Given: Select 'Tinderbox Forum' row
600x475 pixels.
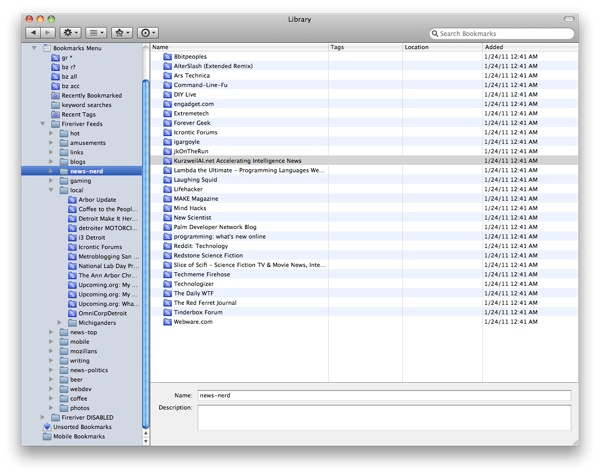Looking at the screenshot, I should point(364,312).
